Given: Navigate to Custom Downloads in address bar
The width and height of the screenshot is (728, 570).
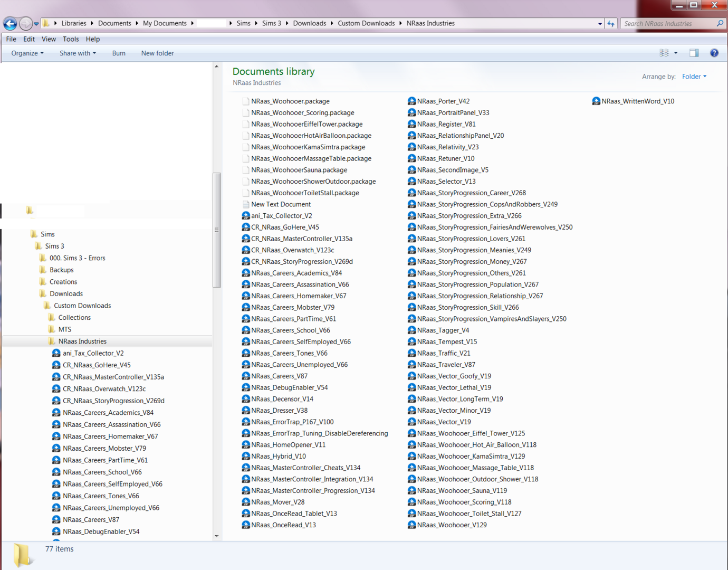Looking at the screenshot, I should tap(366, 23).
